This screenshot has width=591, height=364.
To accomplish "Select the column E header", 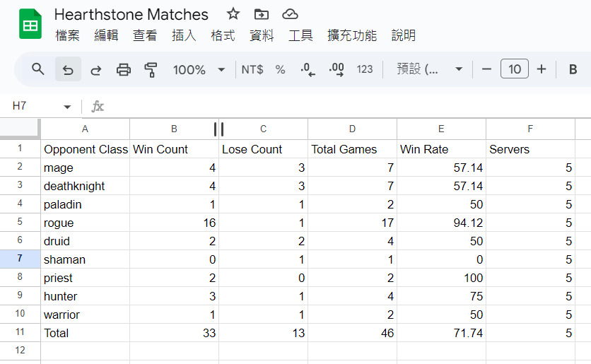I will click(x=441, y=129).
